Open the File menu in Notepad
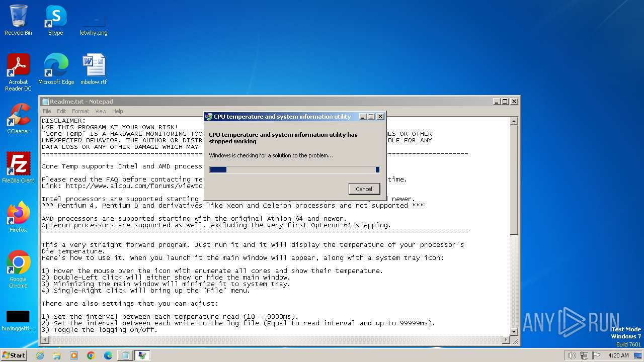 point(47,111)
